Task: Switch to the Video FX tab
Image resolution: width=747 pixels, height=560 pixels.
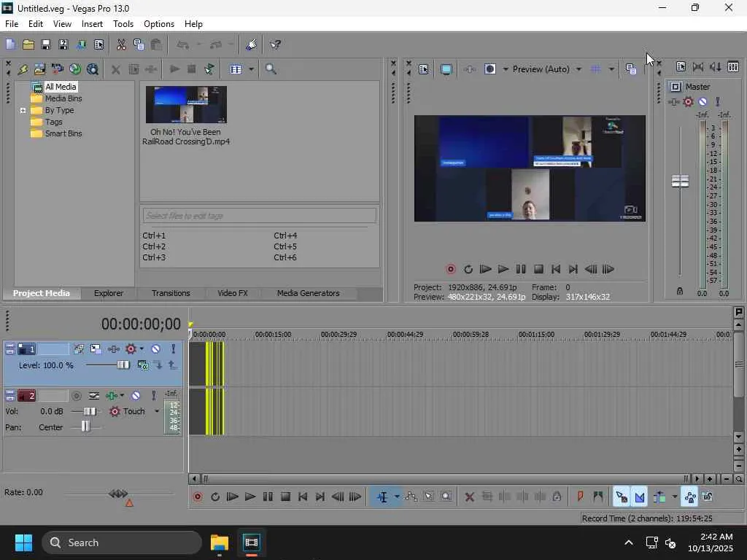Action: (233, 293)
